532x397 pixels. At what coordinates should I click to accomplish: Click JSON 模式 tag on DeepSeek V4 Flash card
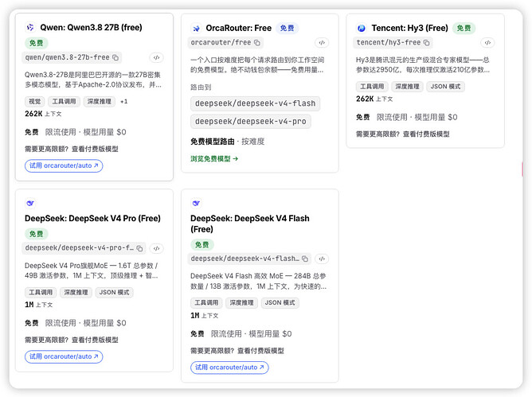tap(280, 303)
